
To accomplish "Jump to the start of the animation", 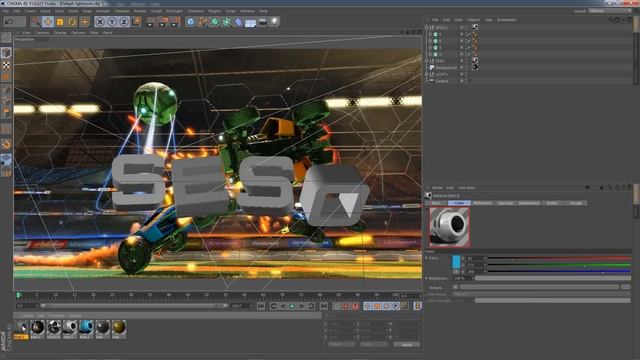I will (261, 306).
